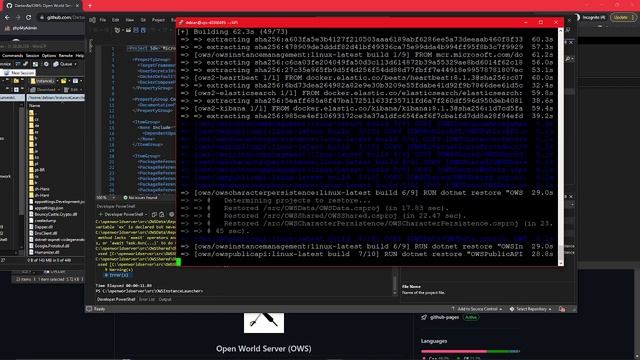Select DnsClient.dll in WinSCP file list

click(x=43, y=233)
